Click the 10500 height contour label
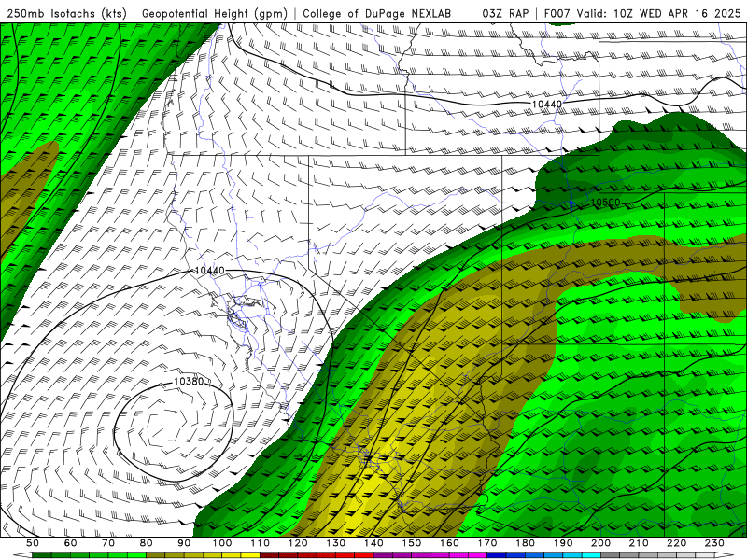The height and width of the screenshot is (560, 747). pos(605,203)
